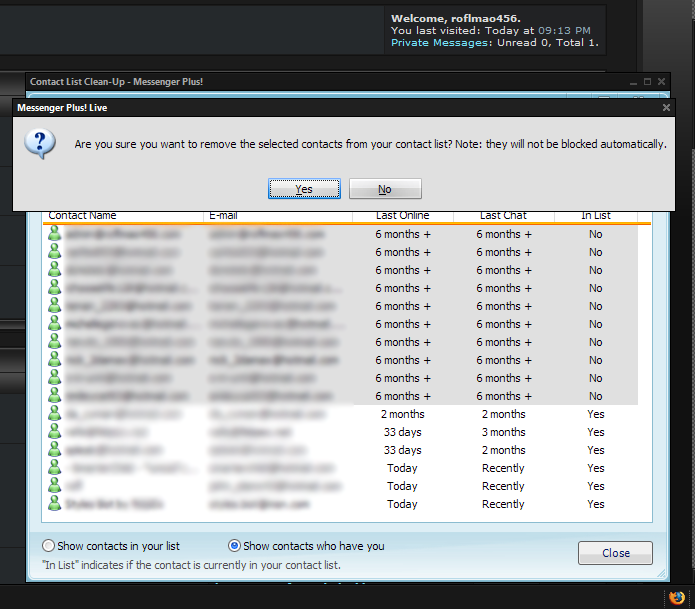
Task: Click contact icon of row last online 2 months
Action: pyautogui.click(x=55, y=414)
